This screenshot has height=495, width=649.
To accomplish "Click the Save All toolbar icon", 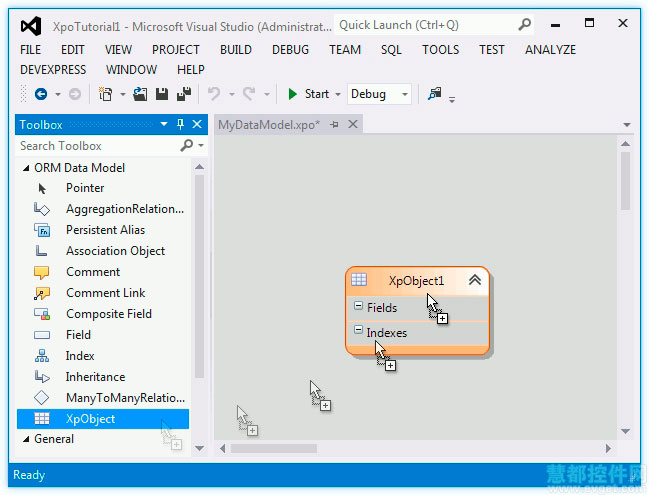I will point(184,94).
